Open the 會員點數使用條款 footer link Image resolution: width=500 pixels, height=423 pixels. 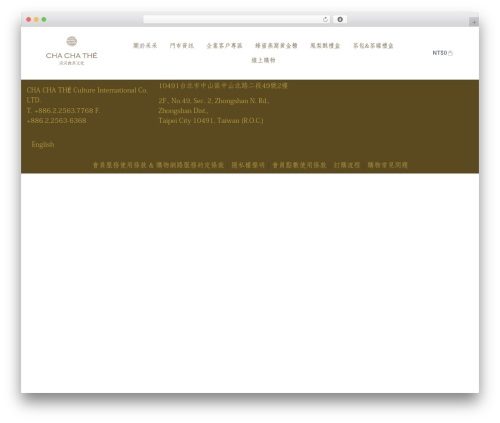point(299,165)
